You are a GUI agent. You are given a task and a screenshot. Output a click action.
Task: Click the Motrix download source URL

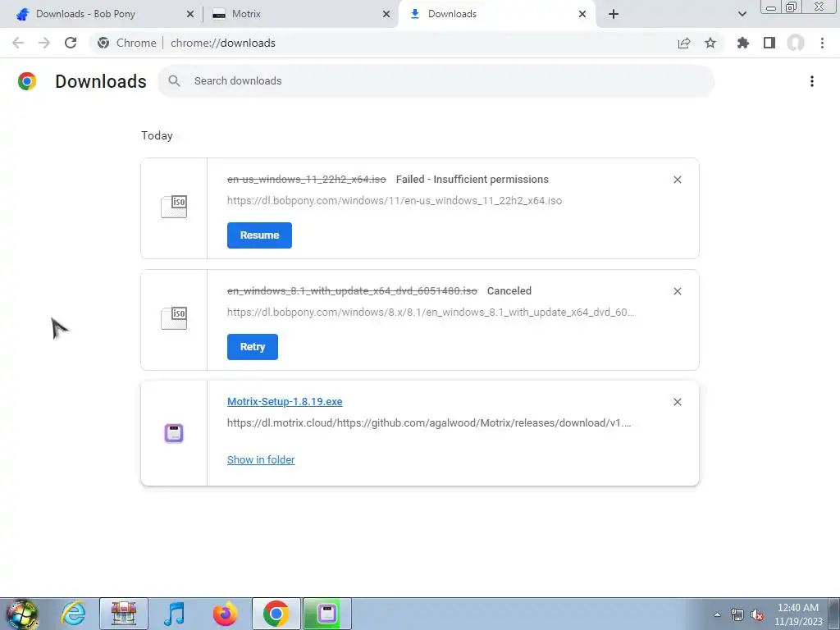pyautogui.click(x=429, y=423)
